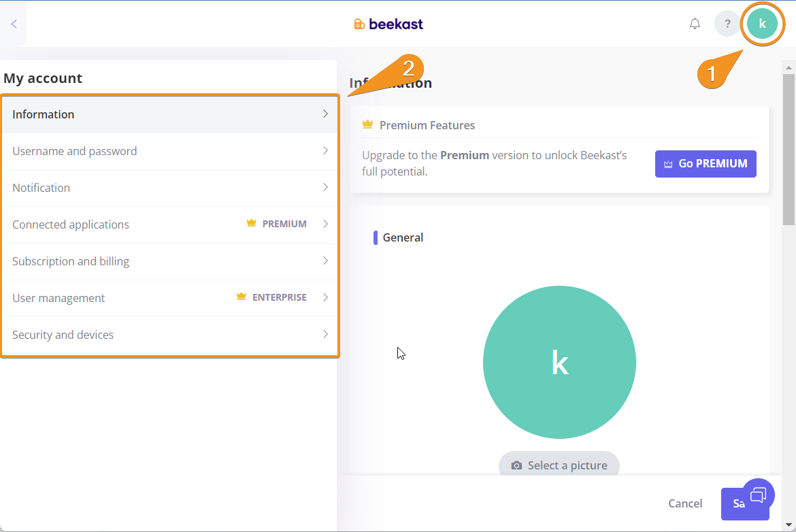Click the crown icon beside Premium Features
The image size is (796, 532).
click(x=367, y=124)
